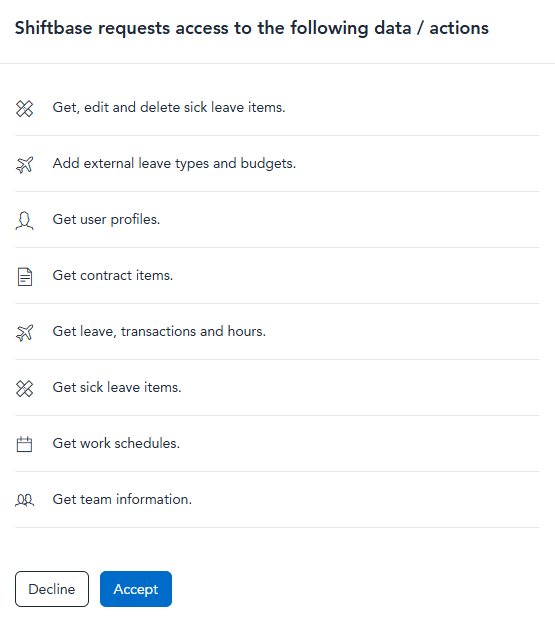
Task: Select the 'Get team information' row text
Action: pyautogui.click(x=122, y=499)
